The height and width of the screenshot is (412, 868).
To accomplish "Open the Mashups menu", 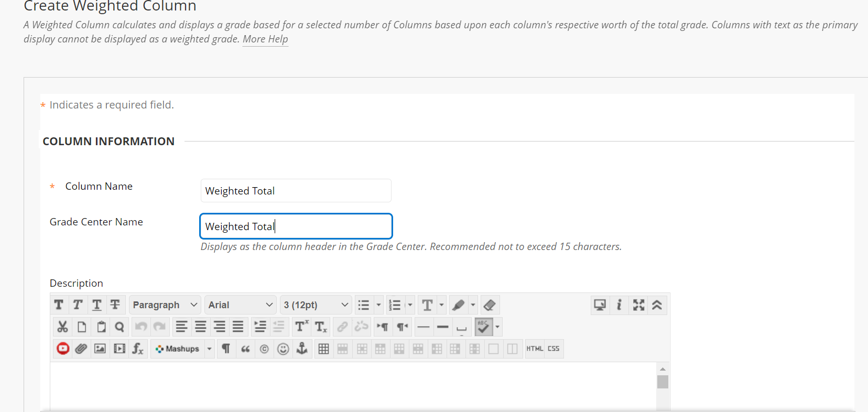I will point(178,349).
